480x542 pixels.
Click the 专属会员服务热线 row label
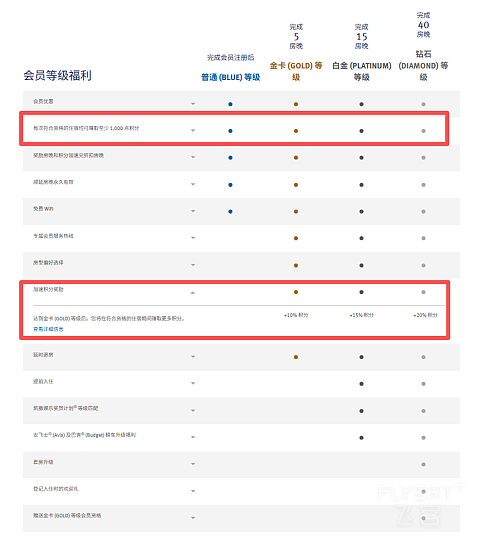point(53,236)
